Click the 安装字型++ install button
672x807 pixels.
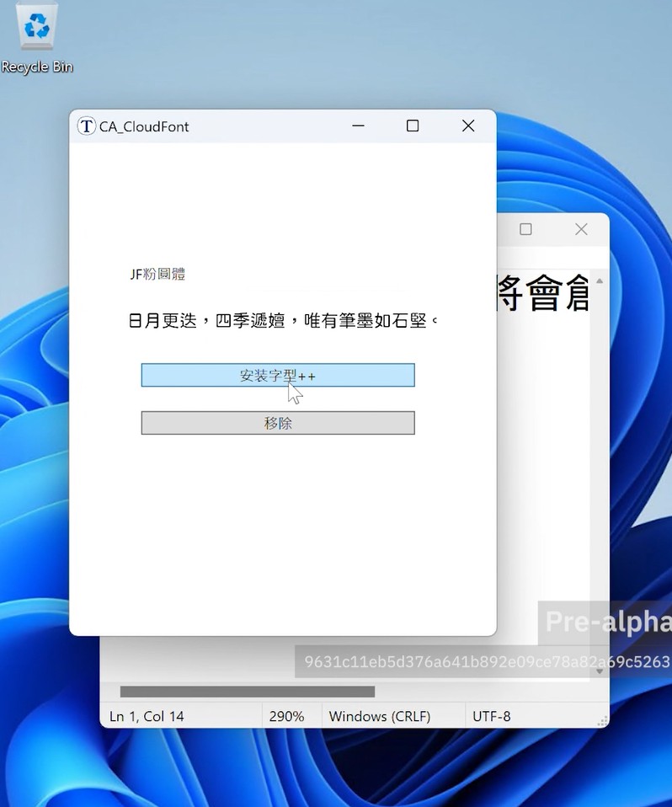[278, 375]
